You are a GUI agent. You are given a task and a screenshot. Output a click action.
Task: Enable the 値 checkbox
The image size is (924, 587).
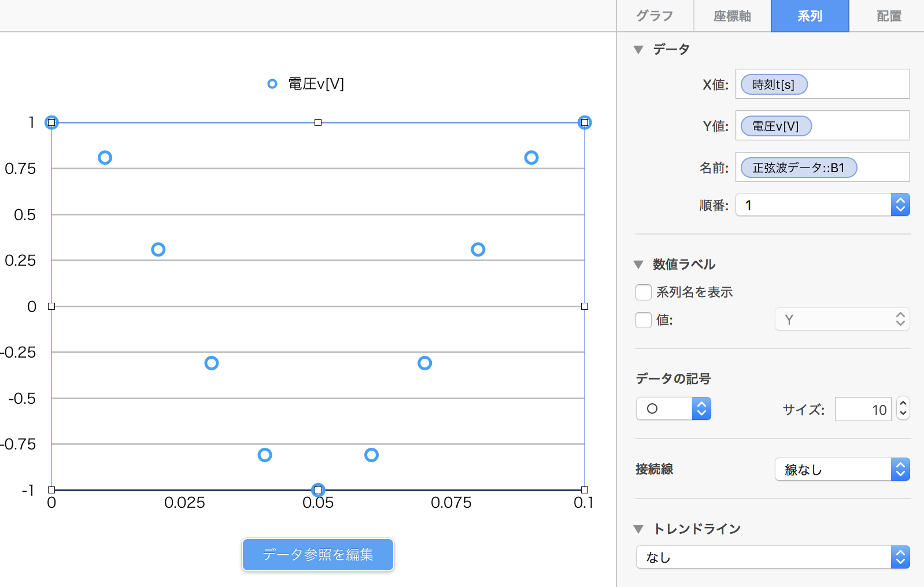(x=644, y=320)
